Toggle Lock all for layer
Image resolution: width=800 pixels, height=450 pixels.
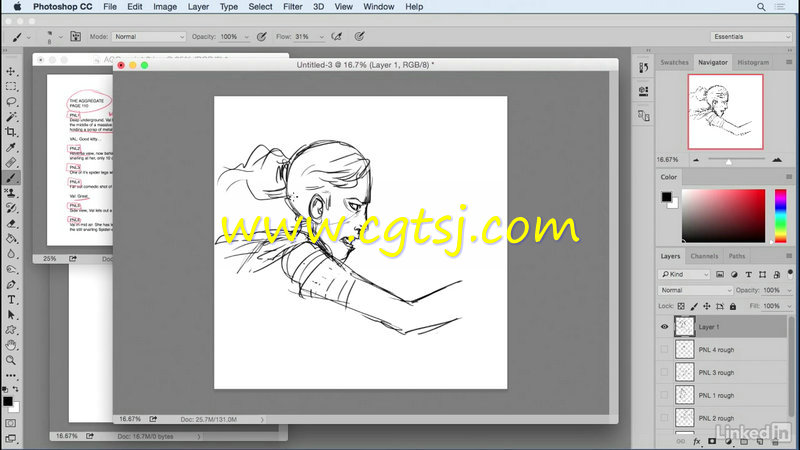click(733, 306)
